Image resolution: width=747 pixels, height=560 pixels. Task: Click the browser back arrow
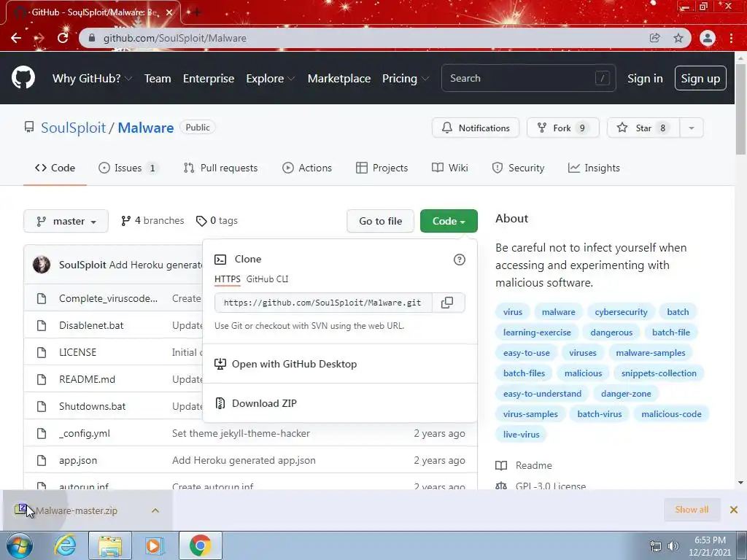(16, 38)
